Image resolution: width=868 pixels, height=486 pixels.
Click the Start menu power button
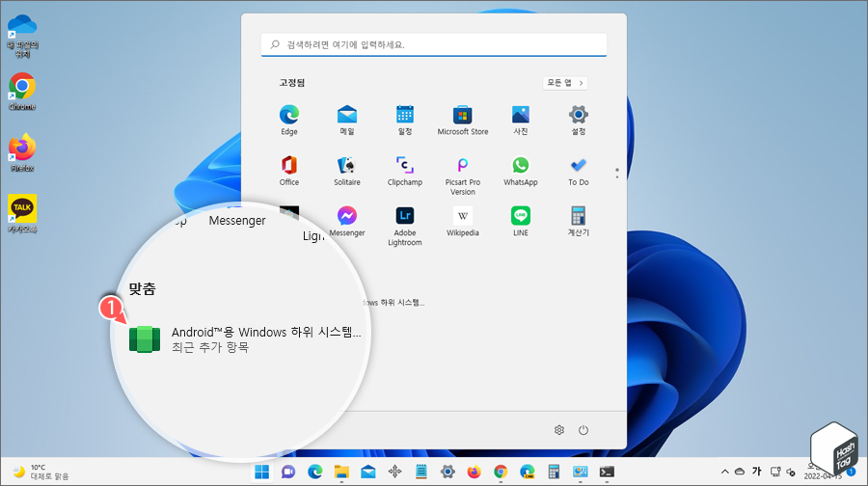click(x=583, y=430)
